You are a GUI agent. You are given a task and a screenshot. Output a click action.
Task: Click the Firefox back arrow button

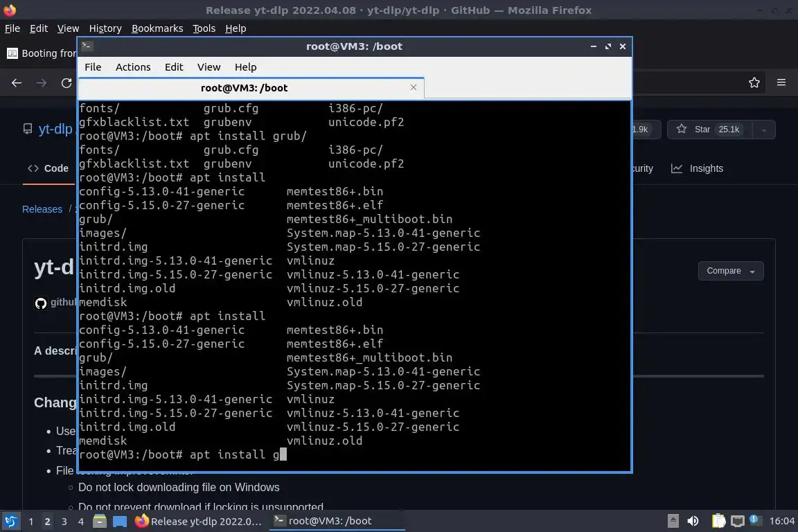click(17, 83)
